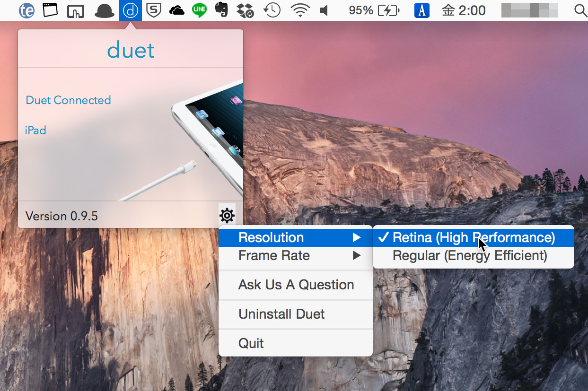Select Uninstall Duet menu item

pos(281,314)
